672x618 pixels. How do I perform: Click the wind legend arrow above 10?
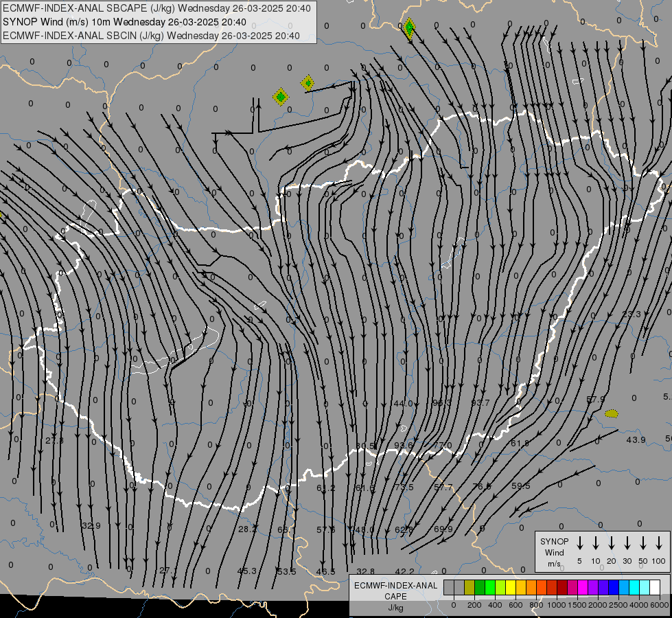coord(595,543)
